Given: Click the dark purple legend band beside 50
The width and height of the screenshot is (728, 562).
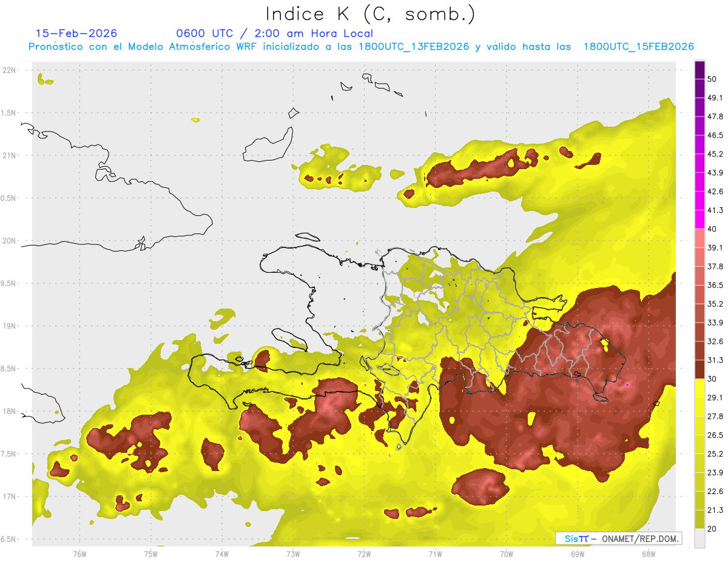Looking at the screenshot, I should (x=699, y=70).
